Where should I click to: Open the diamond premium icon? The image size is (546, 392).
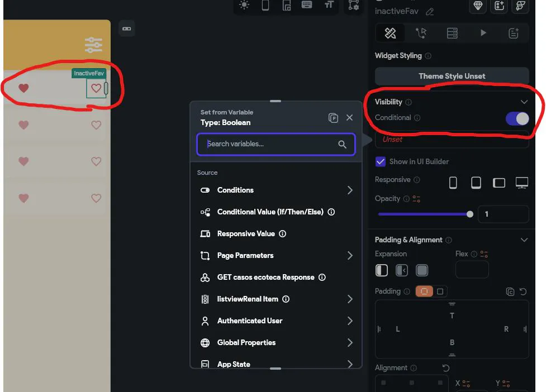coord(478,6)
